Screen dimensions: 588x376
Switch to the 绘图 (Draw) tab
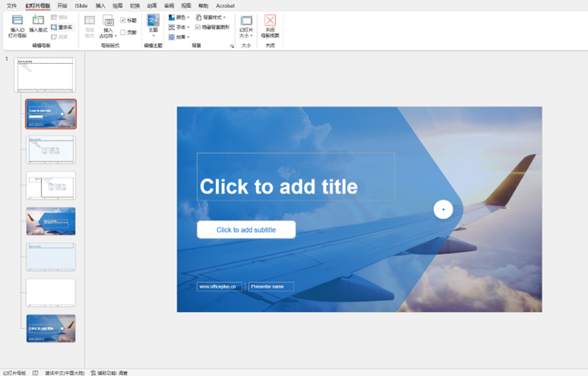(x=118, y=5)
